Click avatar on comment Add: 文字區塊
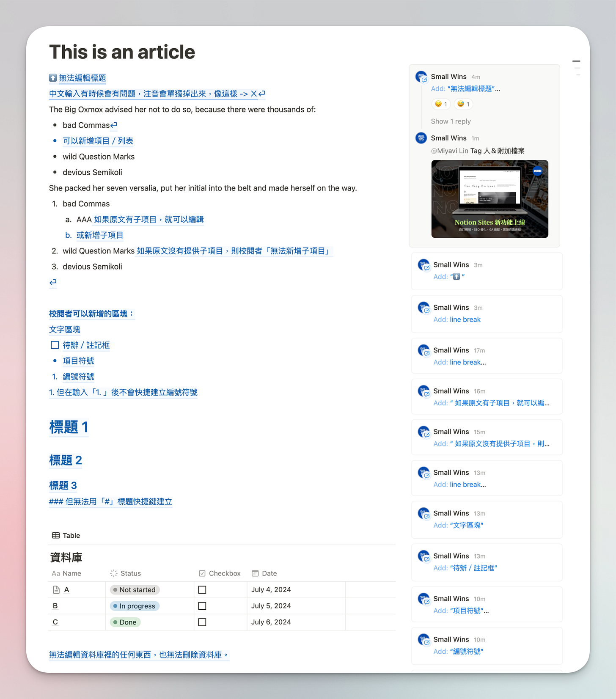Image resolution: width=616 pixels, height=699 pixels. click(x=424, y=513)
